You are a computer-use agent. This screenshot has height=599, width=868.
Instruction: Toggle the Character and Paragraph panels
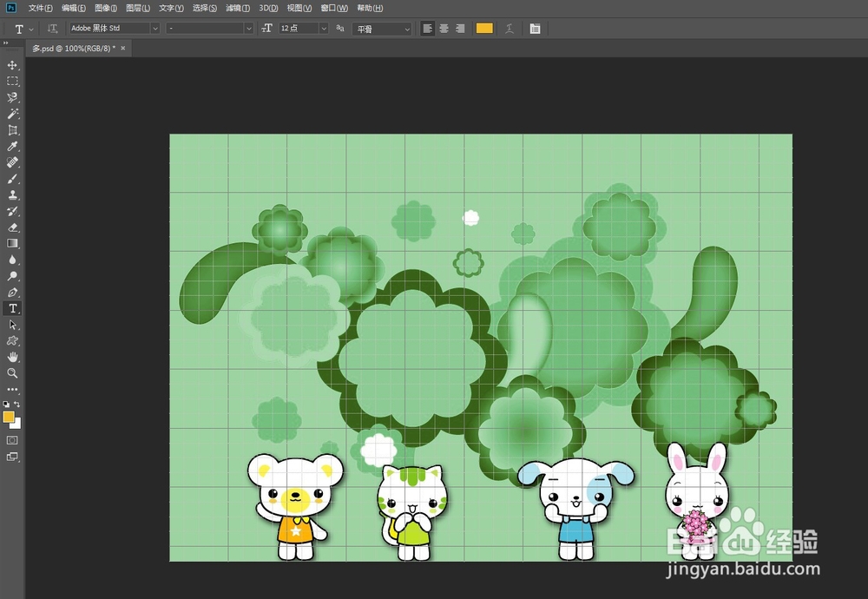click(x=535, y=29)
